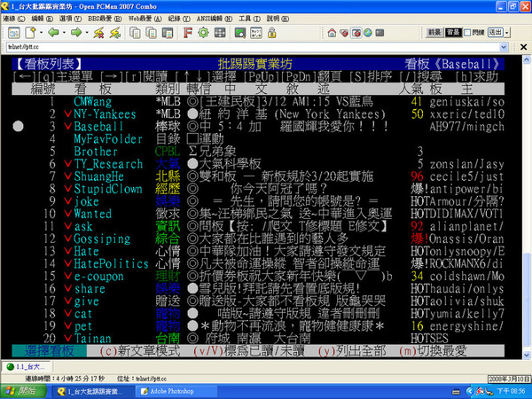Click the TY_Research board name
The width and height of the screenshot is (532, 399).
point(108,164)
